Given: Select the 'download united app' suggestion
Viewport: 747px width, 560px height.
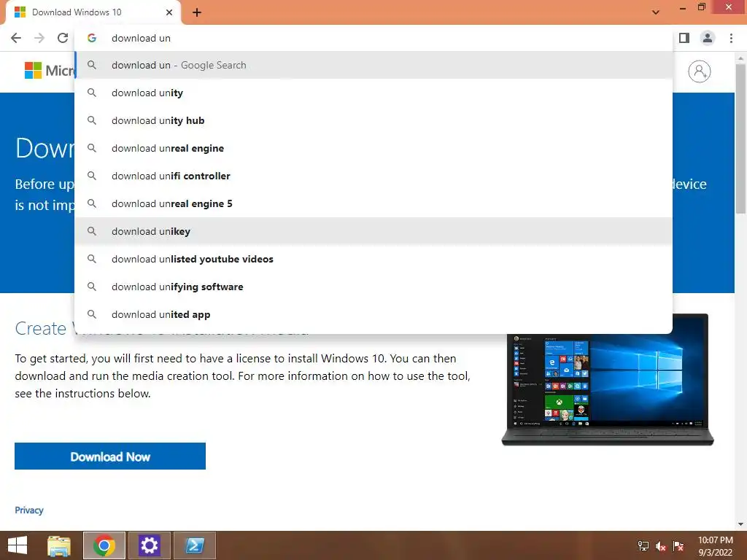Looking at the screenshot, I should click(373, 314).
